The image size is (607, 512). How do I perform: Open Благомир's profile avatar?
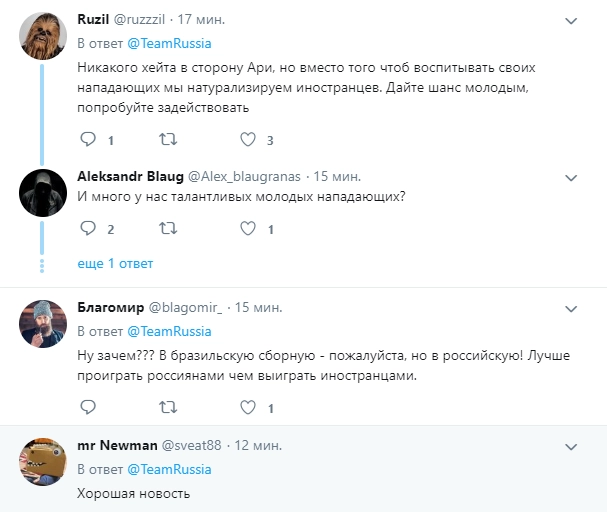click(x=41, y=322)
